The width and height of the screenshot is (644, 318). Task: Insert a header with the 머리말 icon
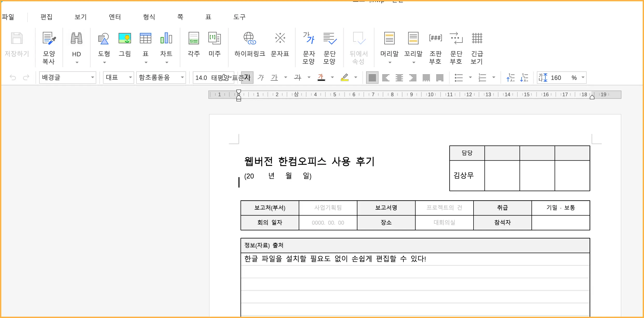[389, 47]
